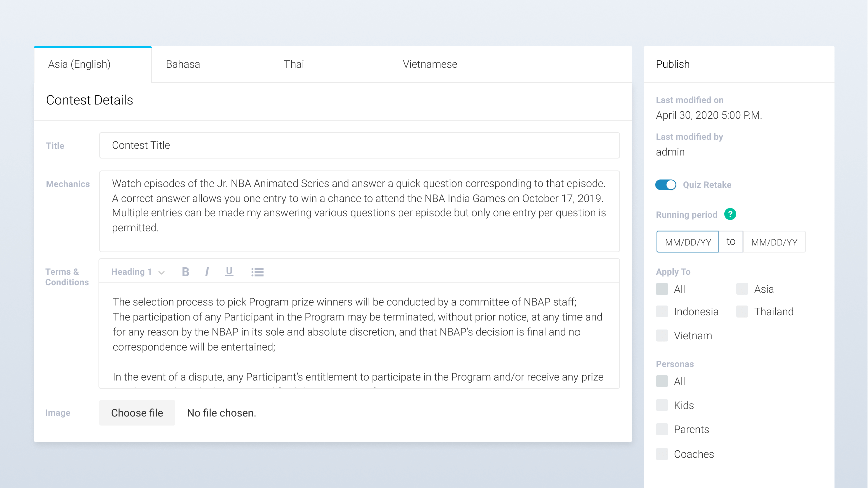Switch to the Bahasa tab
Viewport: 868px width, 488px height.
183,64
